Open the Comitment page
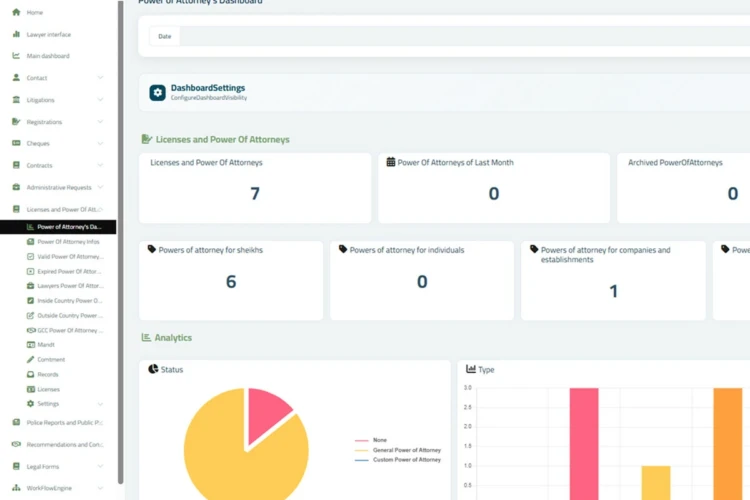 (51, 359)
